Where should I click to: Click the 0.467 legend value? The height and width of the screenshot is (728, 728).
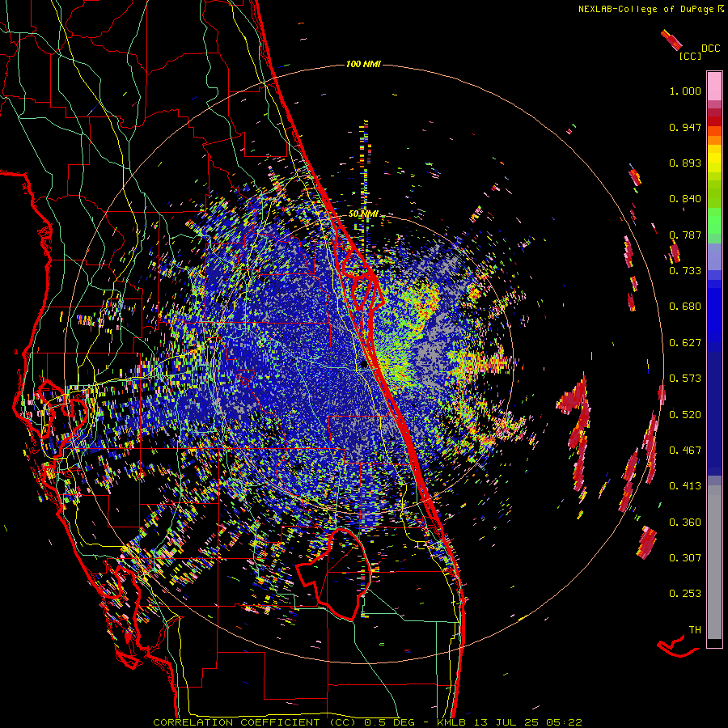click(x=685, y=451)
